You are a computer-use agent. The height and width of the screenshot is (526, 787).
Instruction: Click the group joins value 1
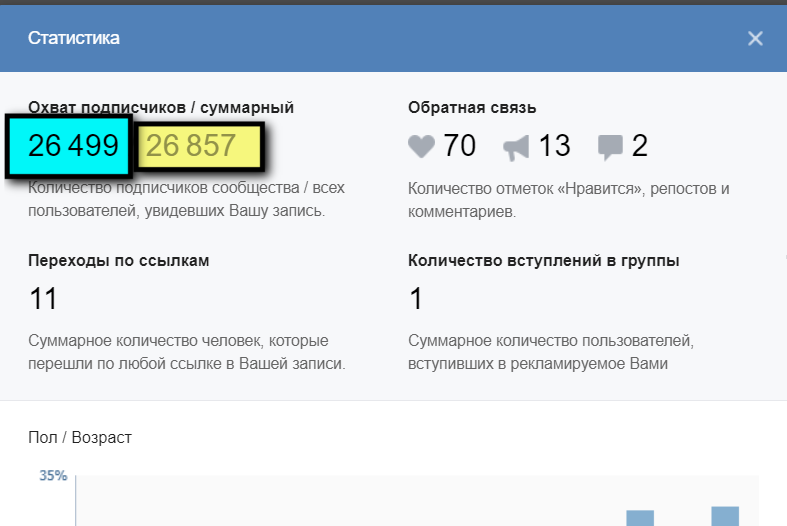[416, 298]
